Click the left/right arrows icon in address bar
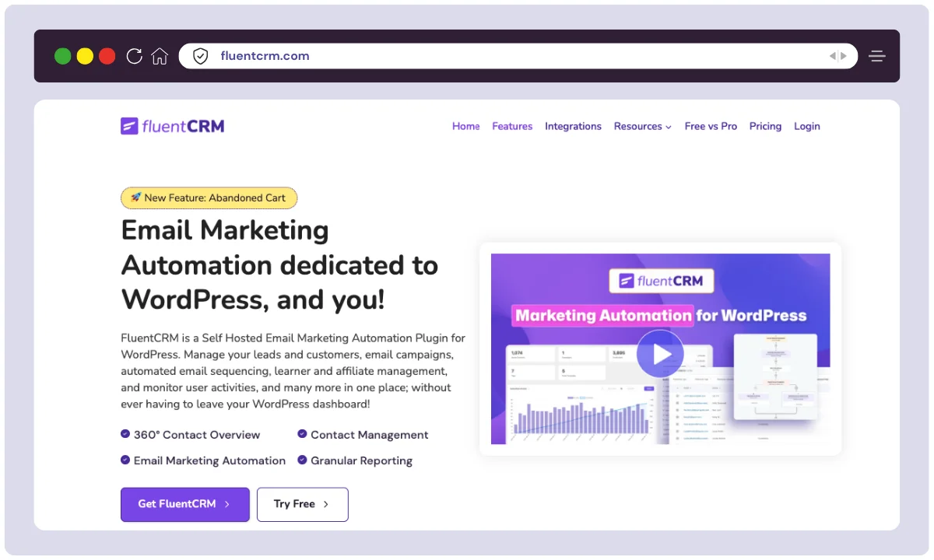The width and height of the screenshot is (934, 560). coord(837,56)
